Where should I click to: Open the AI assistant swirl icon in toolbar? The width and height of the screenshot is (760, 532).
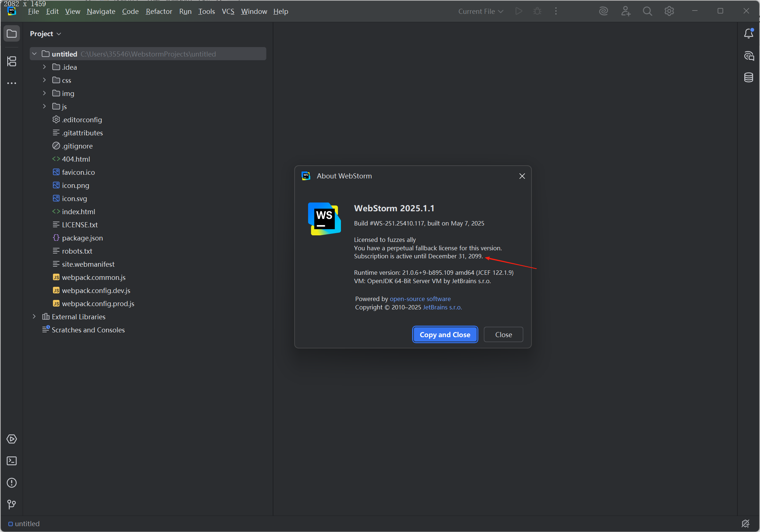[604, 11]
